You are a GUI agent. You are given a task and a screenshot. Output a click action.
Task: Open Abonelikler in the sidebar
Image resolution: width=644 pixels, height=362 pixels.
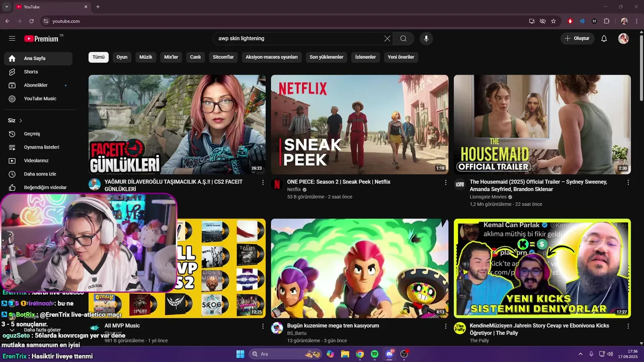pos(38,85)
